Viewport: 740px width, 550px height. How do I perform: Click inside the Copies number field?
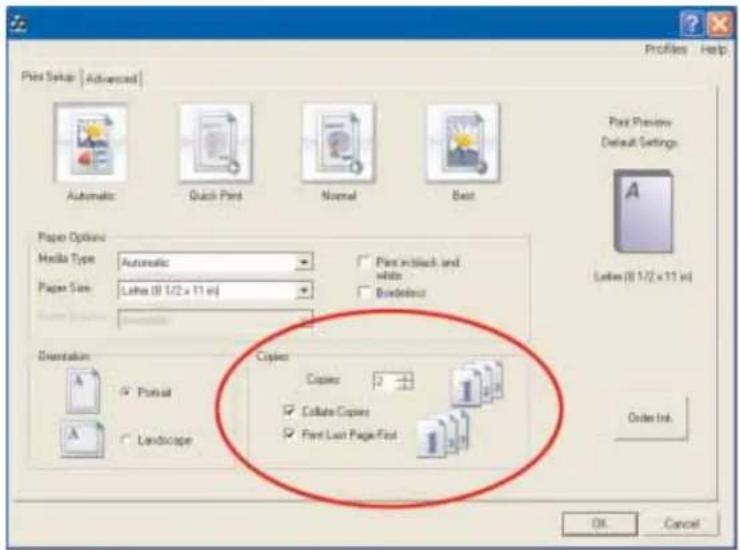tap(385, 381)
